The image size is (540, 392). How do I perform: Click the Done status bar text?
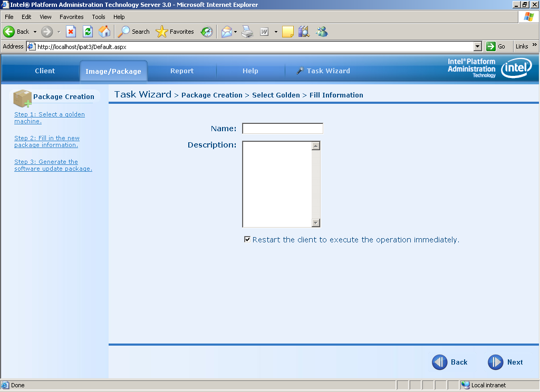click(17, 385)
